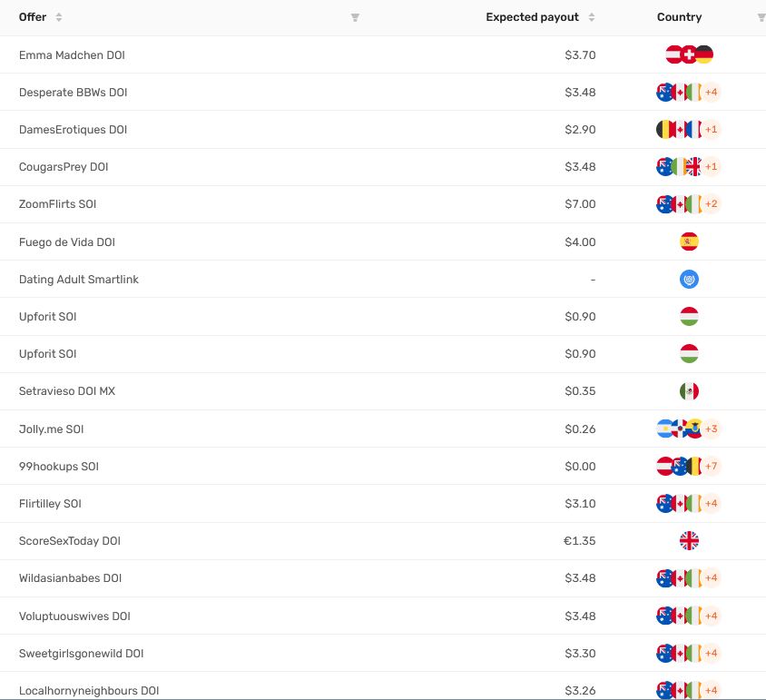The width and height of the screenshot is (766, 700).
Task: Select the DamesErotiques DOI row
Action: 383,130
